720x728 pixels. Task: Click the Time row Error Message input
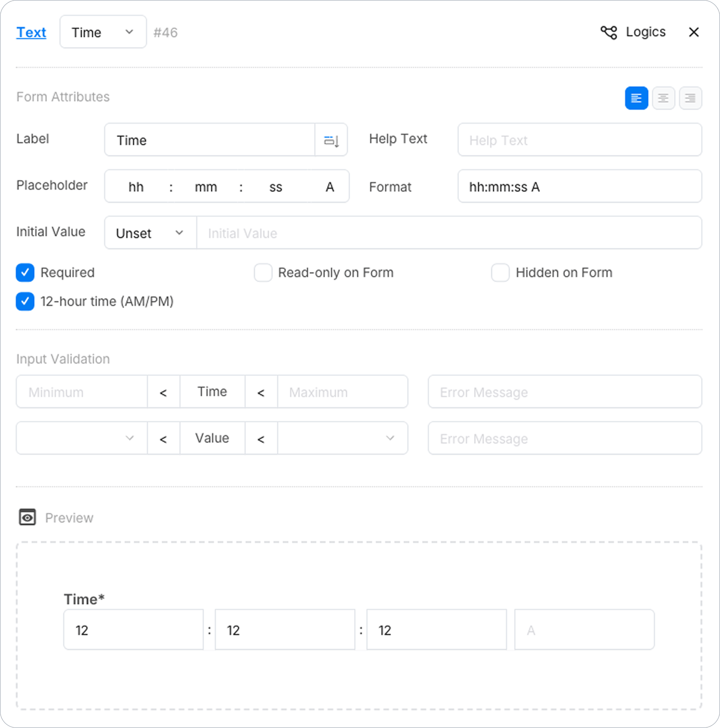(x=565, y=392)
